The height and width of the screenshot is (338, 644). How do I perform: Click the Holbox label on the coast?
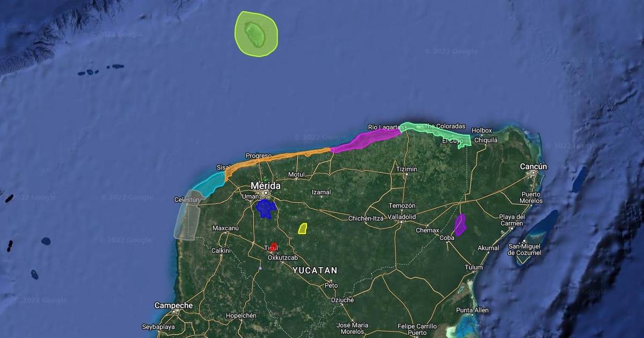pos(481,130)
